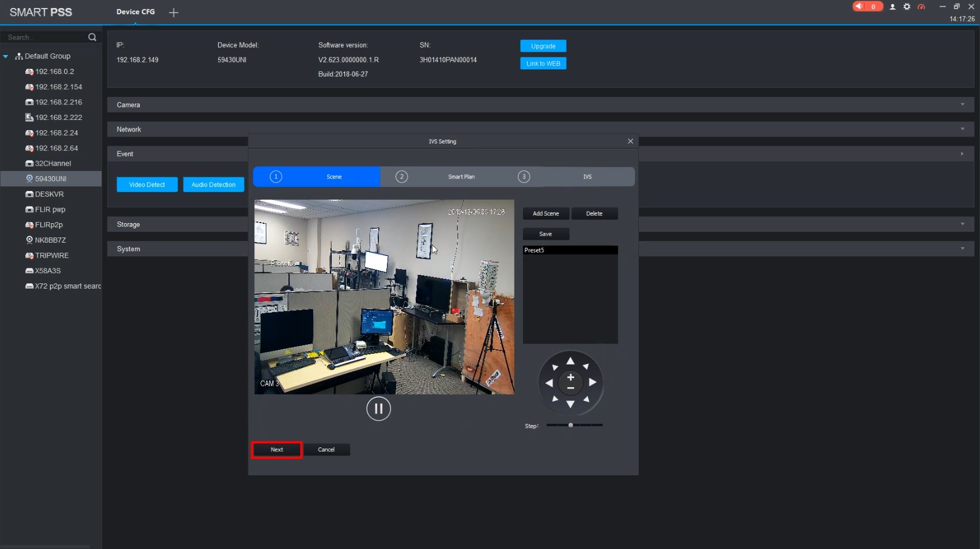Screen dimensions: 980x549
Task: Collapse the Default Group tree
Action: pyautogui.click(x=6, y=56)
